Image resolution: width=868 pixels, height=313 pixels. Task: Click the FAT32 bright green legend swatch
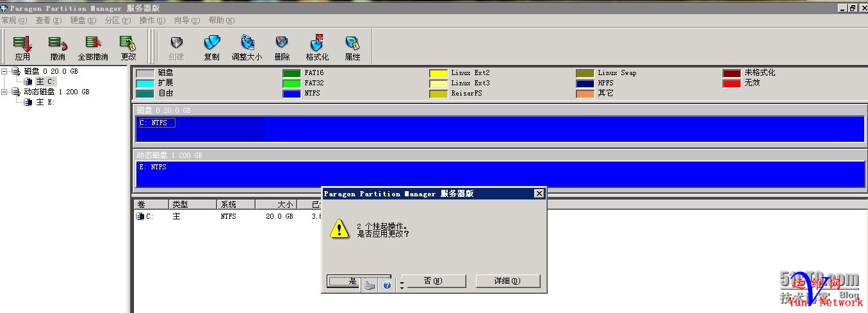point(291,83)
